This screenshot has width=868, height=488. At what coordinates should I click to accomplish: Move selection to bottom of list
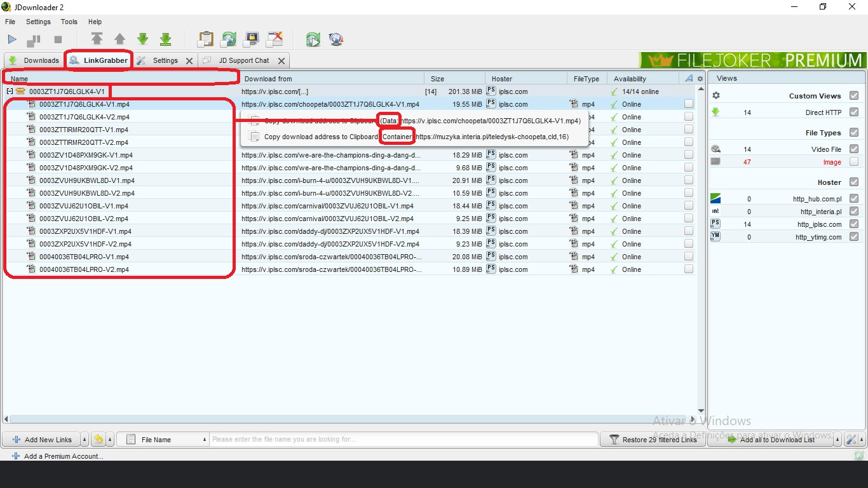point(165,39)
